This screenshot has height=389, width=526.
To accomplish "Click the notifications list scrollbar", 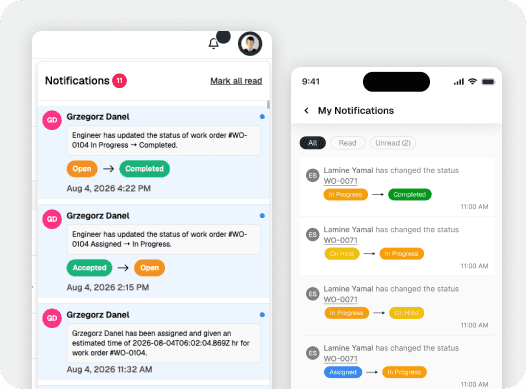I will point(268,105).
